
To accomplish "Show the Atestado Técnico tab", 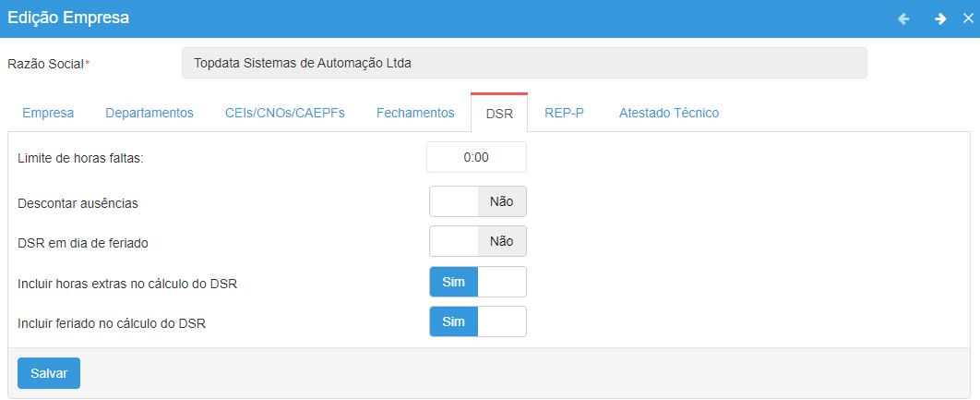I will click(669, 113).
